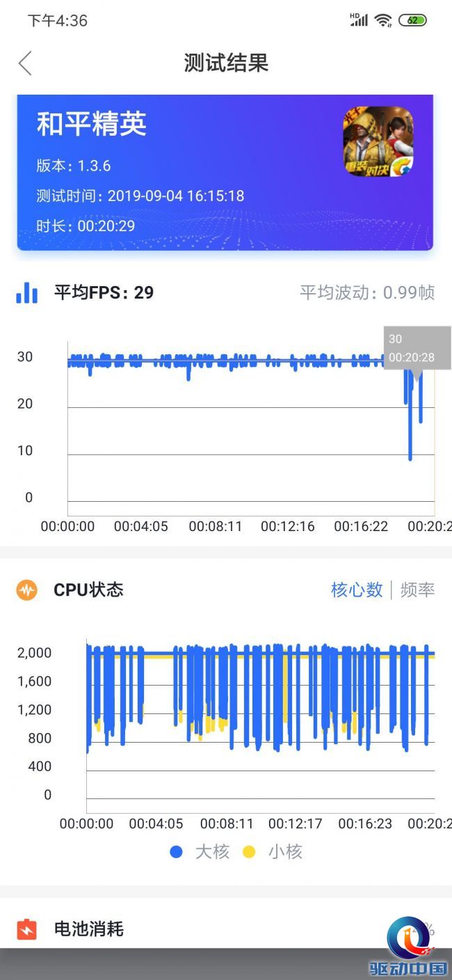This screenshot has height=980, width=452.
Task: Tap the status bar battery indicator
Action: pyautogui.click(x=413, y=20)
